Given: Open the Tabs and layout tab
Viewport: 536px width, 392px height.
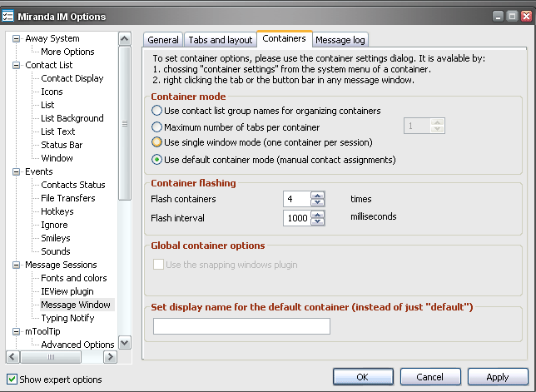Looking at the screenshot, I should point(221,40).
